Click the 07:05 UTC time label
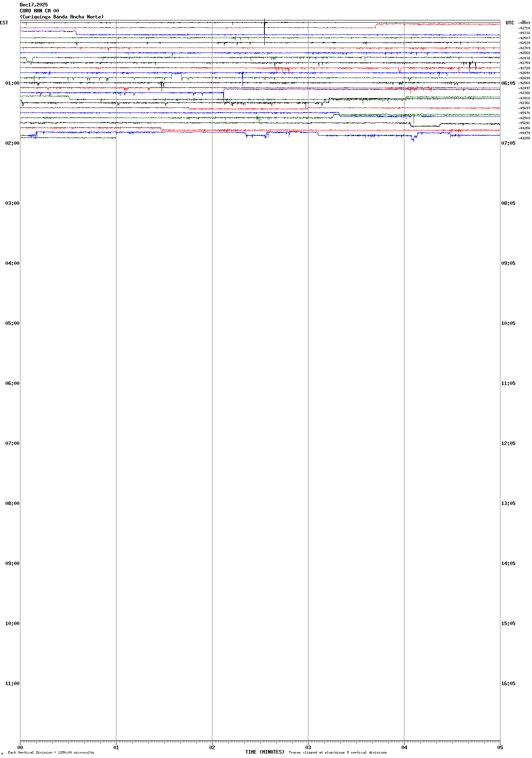Screen dimensions: 532x758 click(508, 143)
